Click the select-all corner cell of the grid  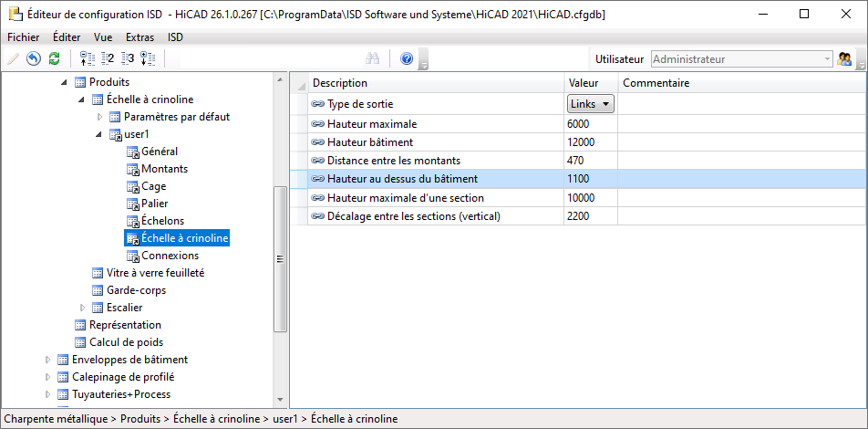299,83
